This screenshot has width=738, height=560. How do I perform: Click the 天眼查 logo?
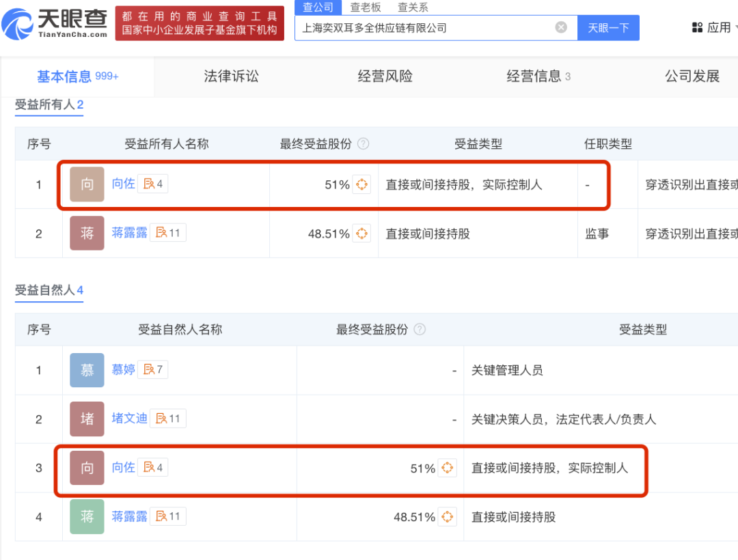pos(55,23)
